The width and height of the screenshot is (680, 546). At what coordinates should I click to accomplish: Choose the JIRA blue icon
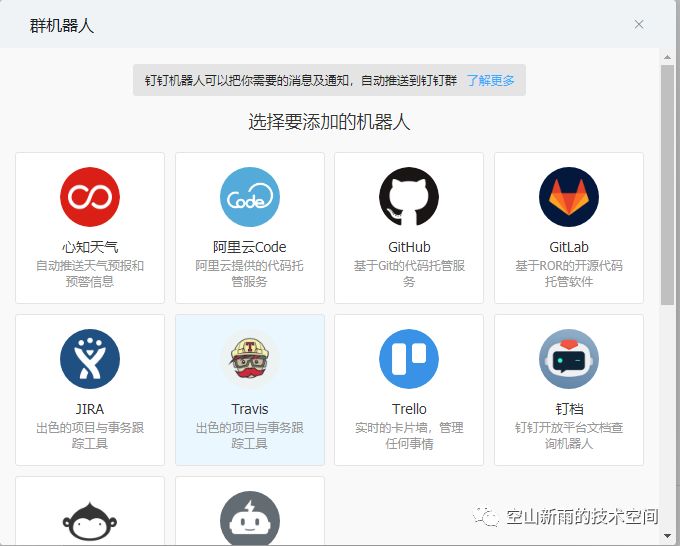(x=90, y=359)
